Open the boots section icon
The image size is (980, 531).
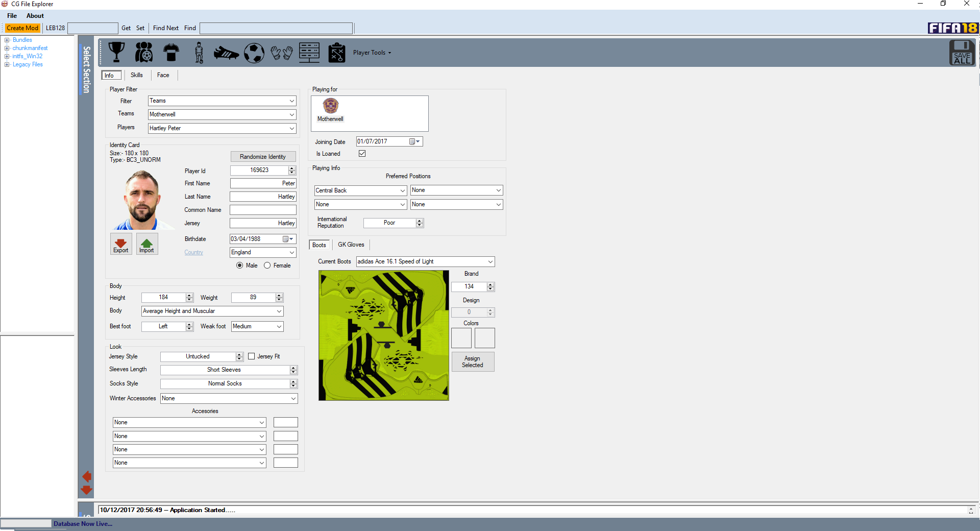[x=226, y=53]
